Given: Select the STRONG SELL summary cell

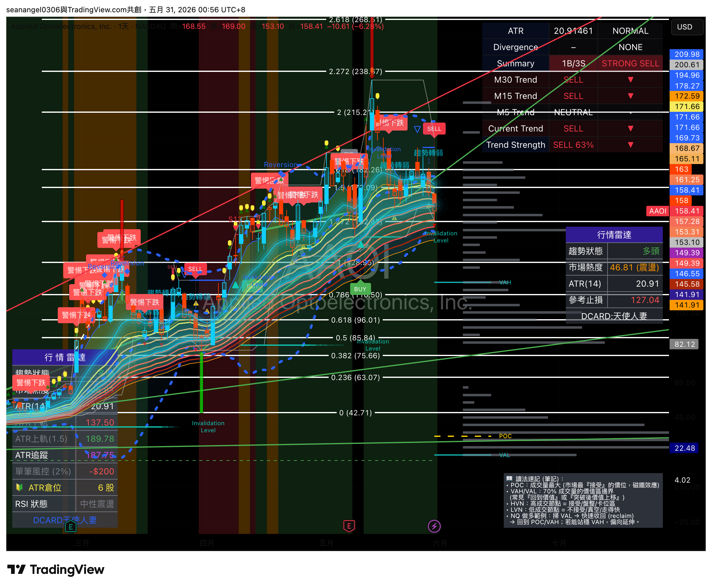Looking at the screenshot, I should tap(630, 63).
